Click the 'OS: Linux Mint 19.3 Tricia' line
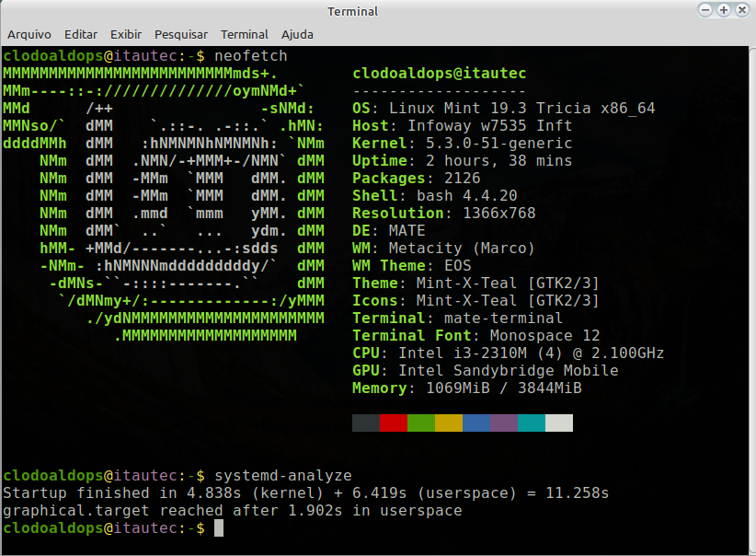This screenshot has width=756, height=556. pos(504,108)
